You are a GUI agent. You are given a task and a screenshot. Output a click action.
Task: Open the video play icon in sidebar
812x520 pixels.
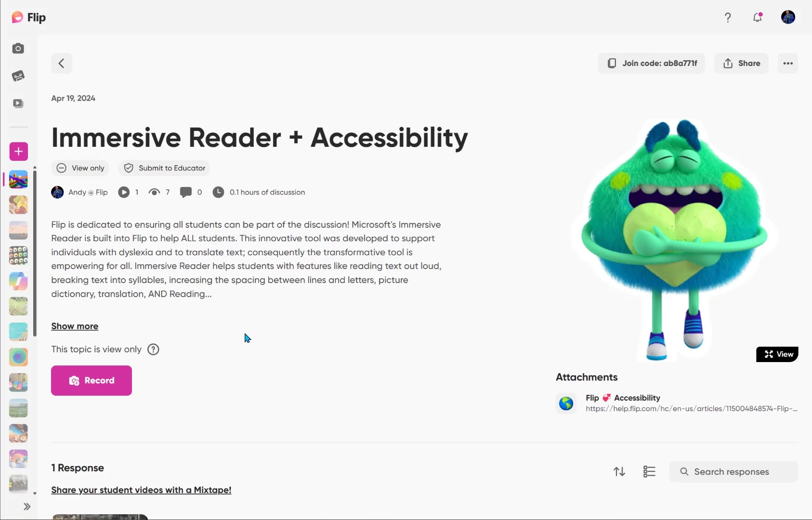18,104
